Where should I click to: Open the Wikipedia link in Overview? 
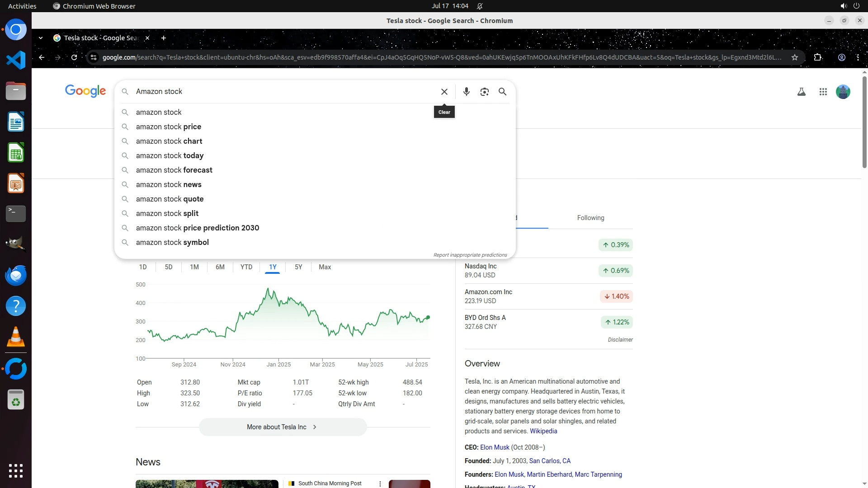543,431
